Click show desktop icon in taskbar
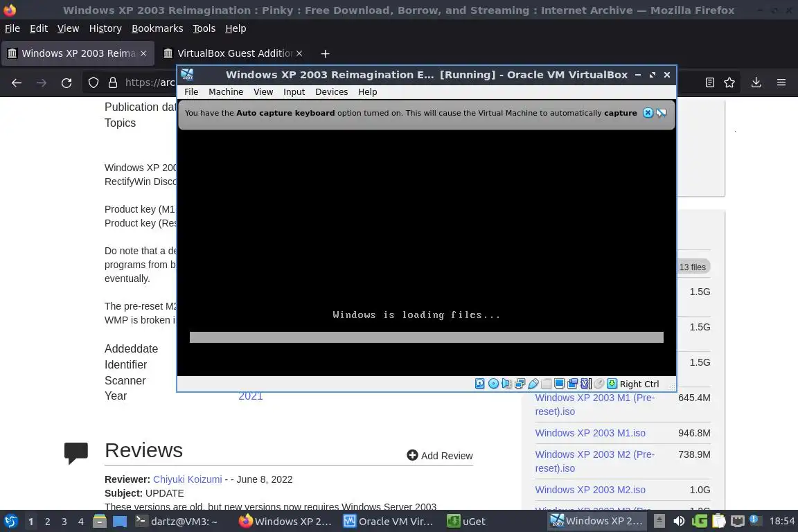The height and width of the screenshot is (532, 798). tap(120, 522)
